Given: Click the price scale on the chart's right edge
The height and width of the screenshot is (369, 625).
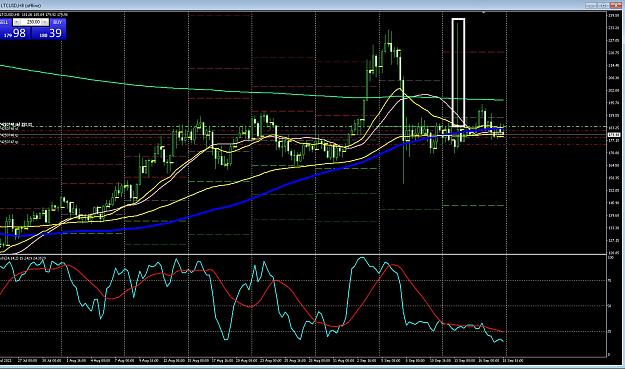Looking at the screenshot, I should pyautogui.click(x=613, y=133).
